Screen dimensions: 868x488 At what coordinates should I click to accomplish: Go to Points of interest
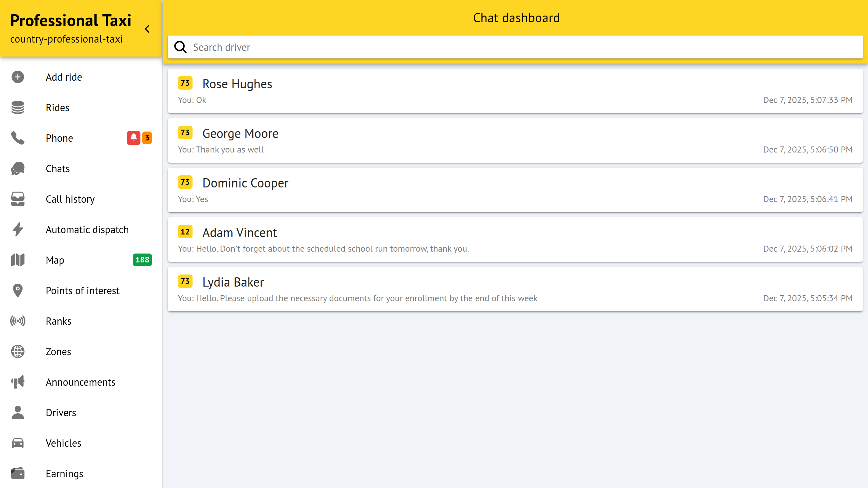click(x=83, y=290)
